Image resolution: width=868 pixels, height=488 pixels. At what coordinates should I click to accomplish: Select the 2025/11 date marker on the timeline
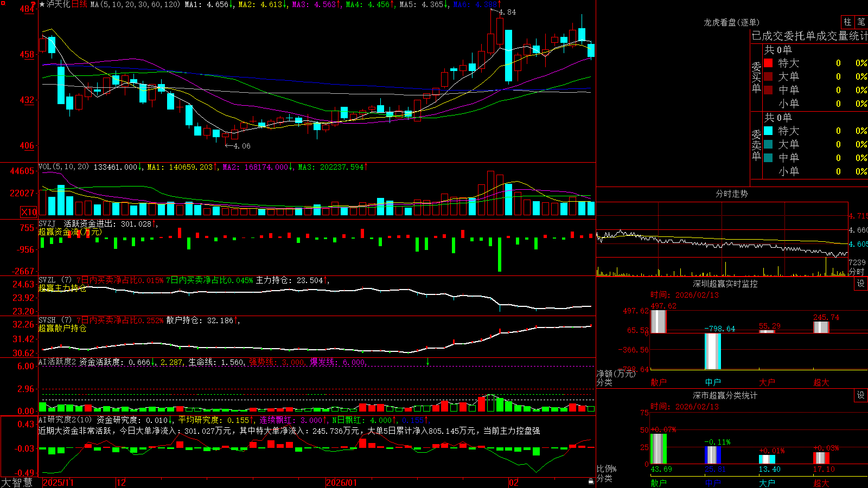click(x=58, y=483)
